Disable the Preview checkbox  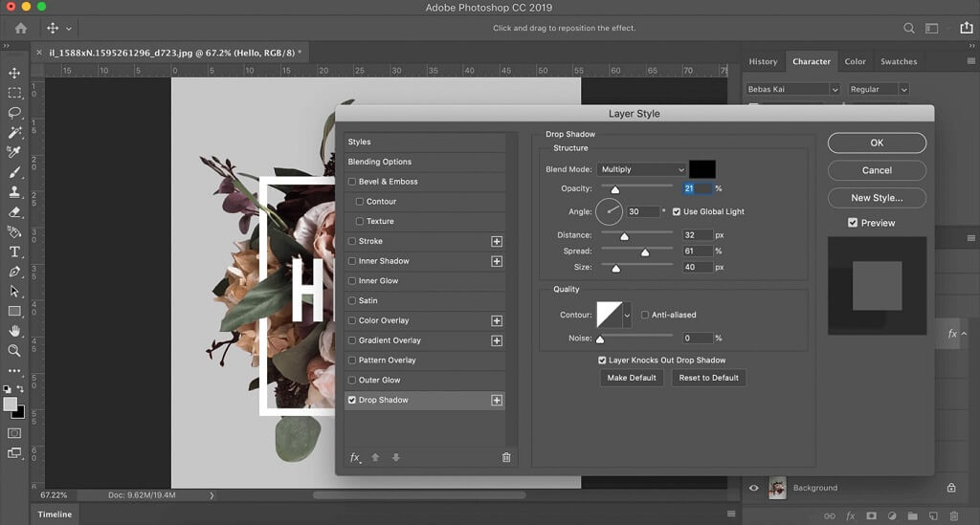[x=853, y=223]
